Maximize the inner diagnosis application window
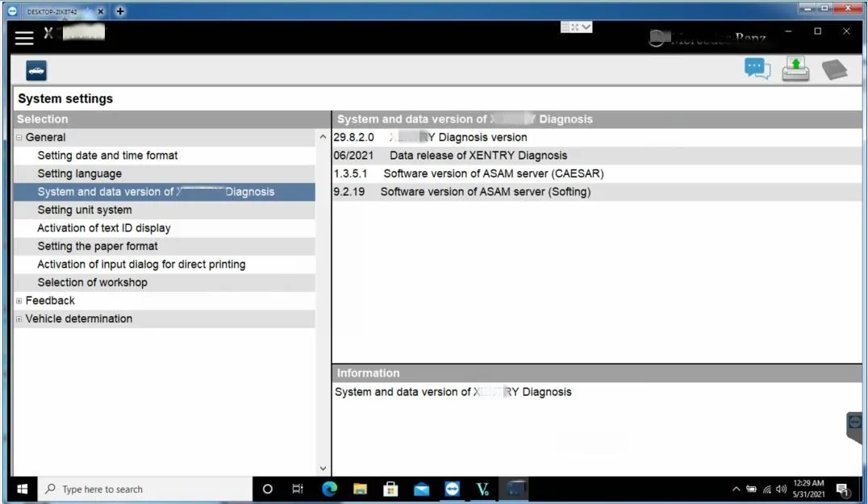868x504 pixels. click(x=818, y=31)
